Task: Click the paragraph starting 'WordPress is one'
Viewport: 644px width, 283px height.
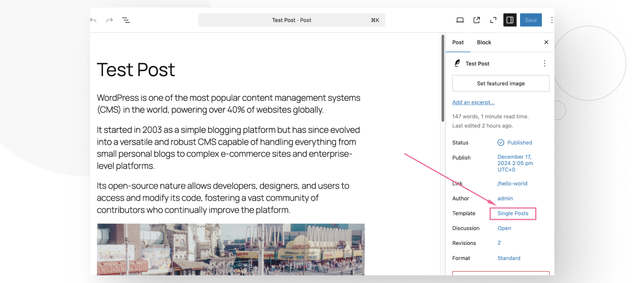Action: (229, 104)
